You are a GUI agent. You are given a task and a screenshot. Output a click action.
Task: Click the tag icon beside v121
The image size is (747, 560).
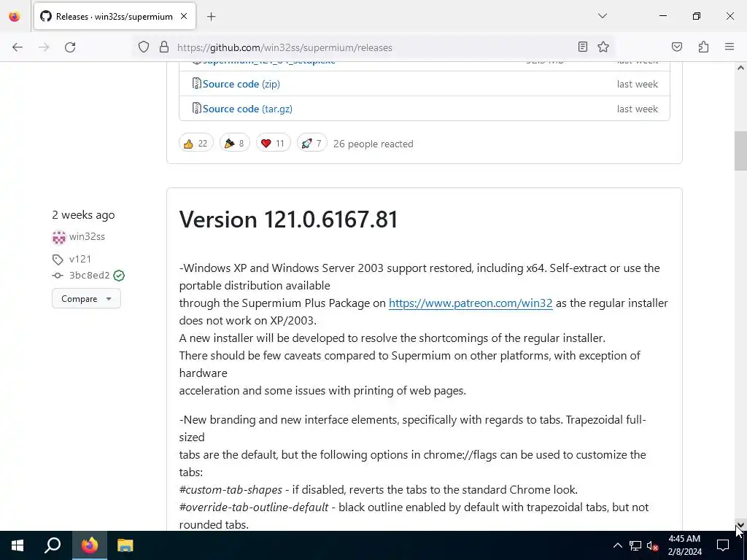coord(58,260)
